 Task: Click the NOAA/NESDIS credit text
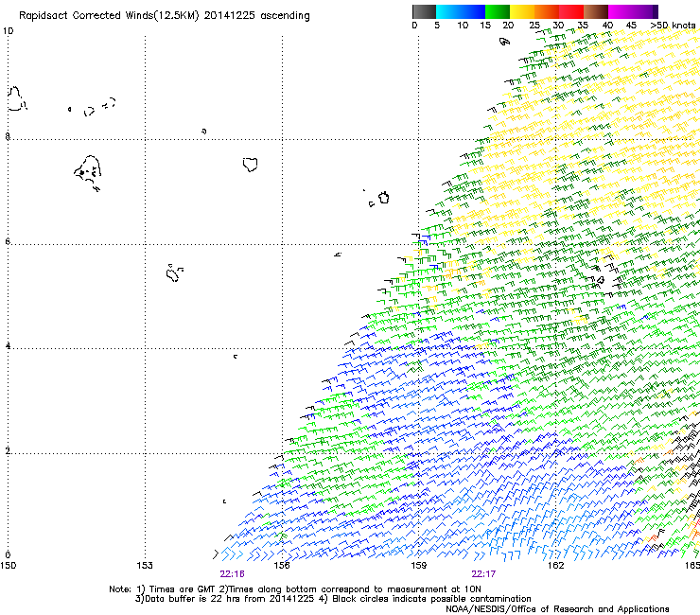[557, 609]
